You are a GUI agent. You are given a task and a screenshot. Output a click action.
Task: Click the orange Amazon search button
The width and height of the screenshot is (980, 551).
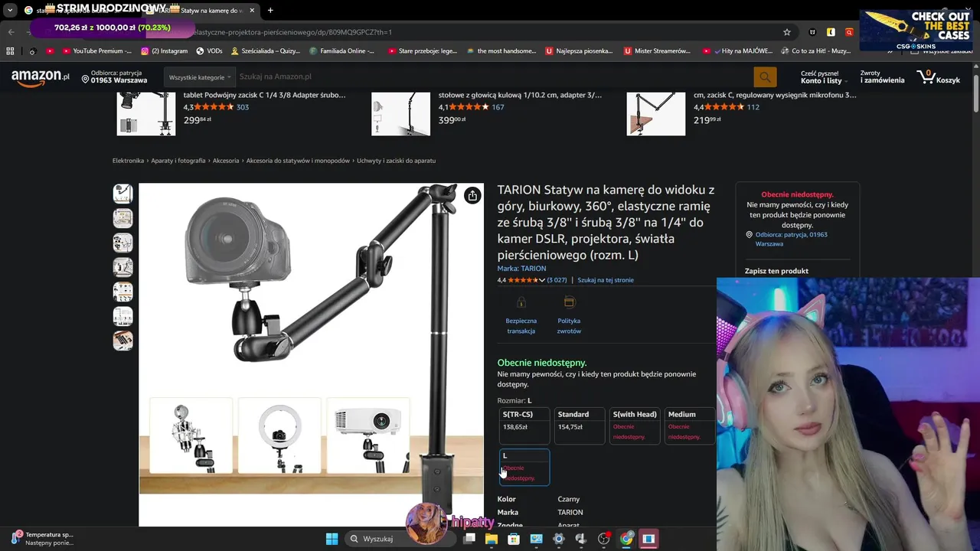tap(764, 77)
